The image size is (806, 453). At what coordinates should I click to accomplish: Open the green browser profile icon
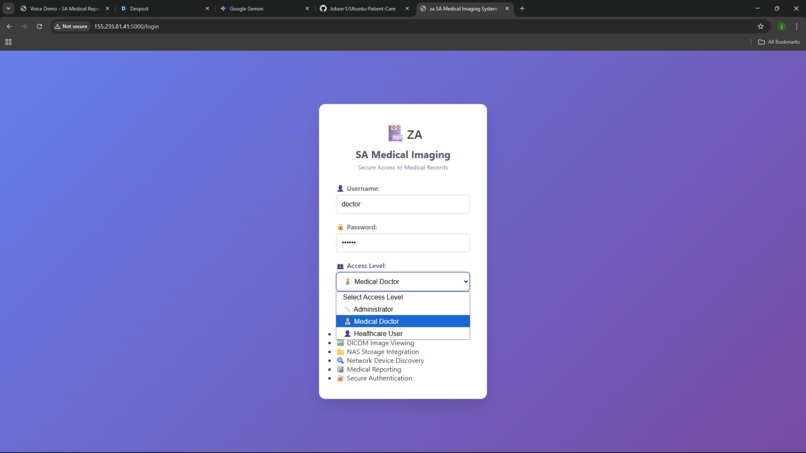[781, 26]
